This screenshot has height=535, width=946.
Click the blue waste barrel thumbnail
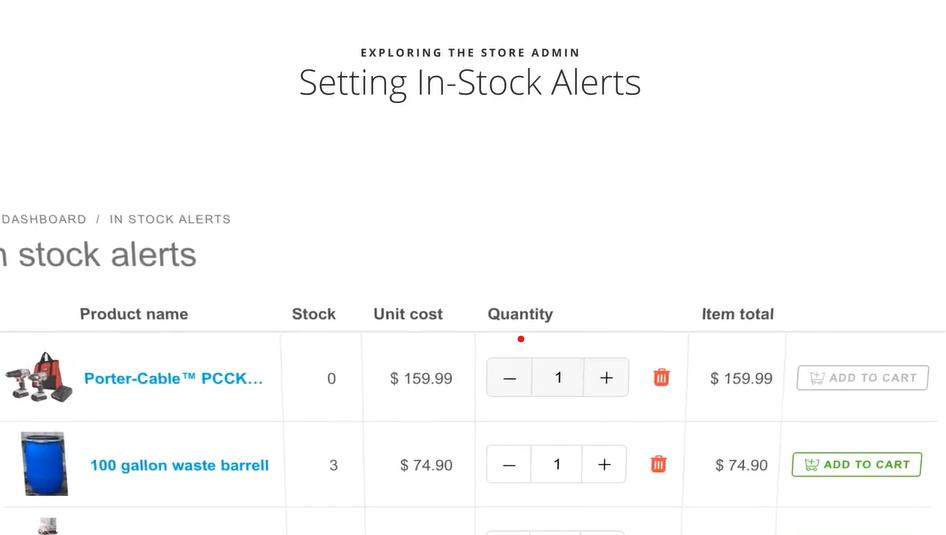coord(44,464)
